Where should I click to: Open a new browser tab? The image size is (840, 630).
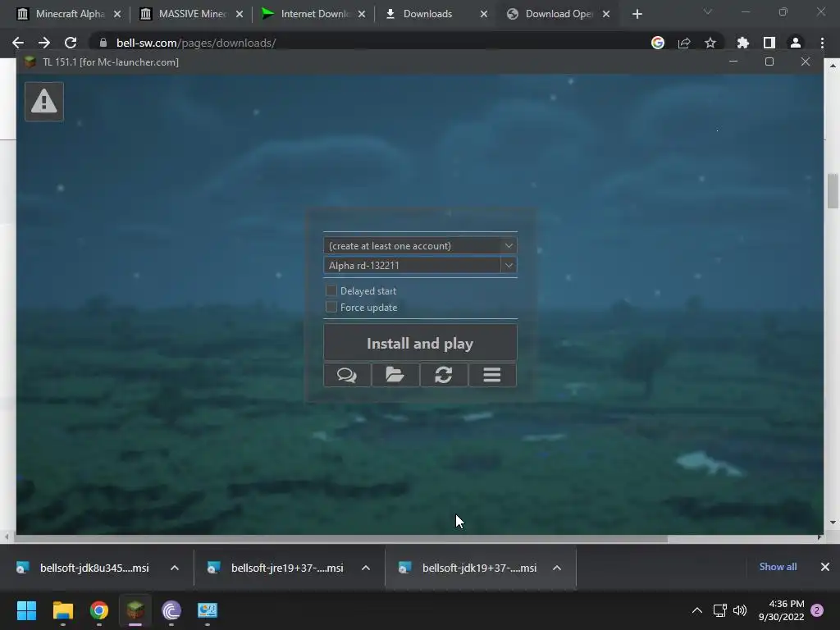pos(637,14)
